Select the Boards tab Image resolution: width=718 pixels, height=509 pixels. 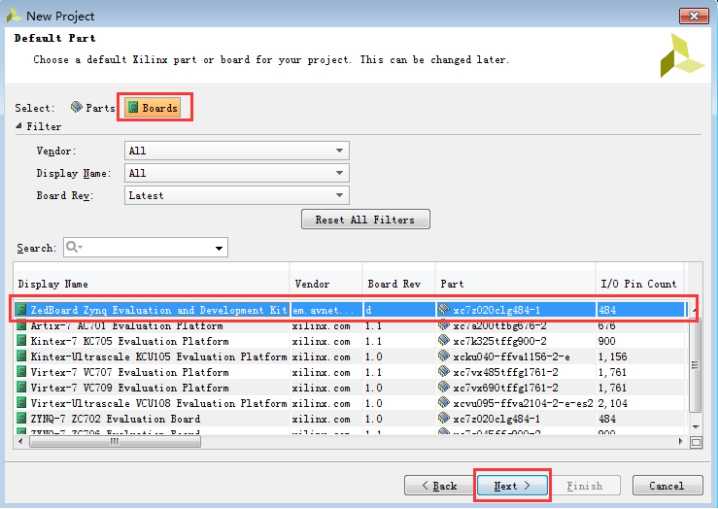(x=153, y=108)
